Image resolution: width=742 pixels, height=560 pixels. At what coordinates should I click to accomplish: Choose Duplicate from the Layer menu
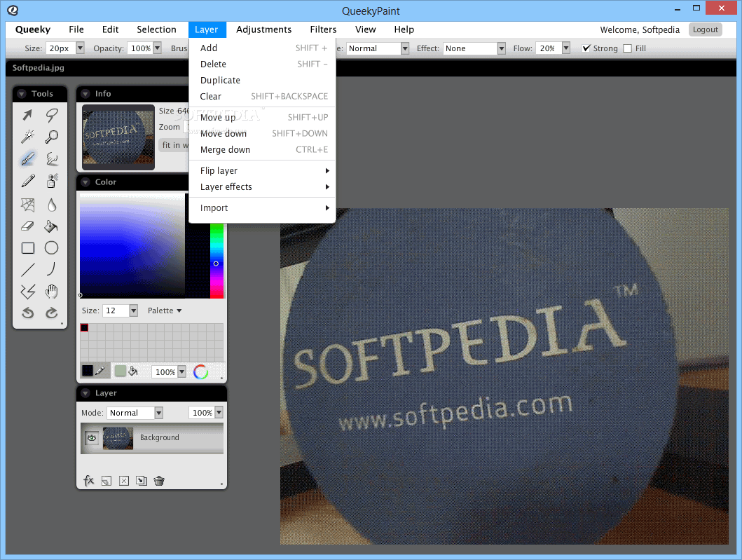coord(262,80)
